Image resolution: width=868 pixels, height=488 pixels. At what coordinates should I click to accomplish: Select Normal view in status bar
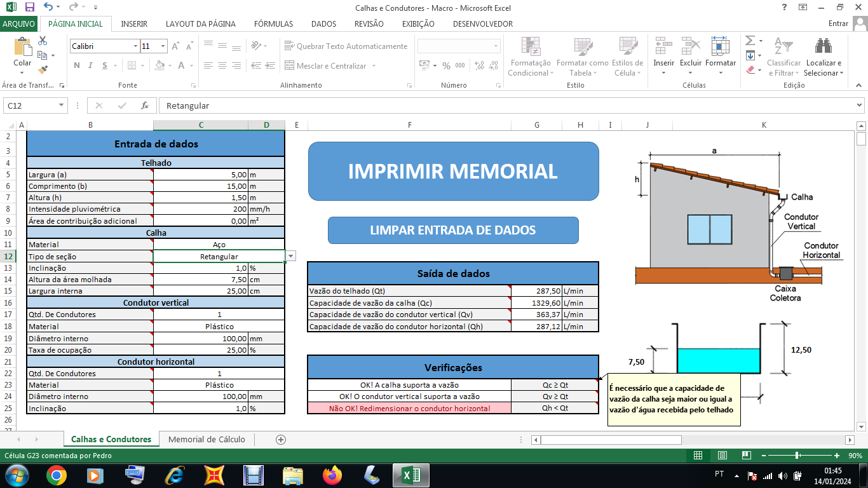coord(698,456)
